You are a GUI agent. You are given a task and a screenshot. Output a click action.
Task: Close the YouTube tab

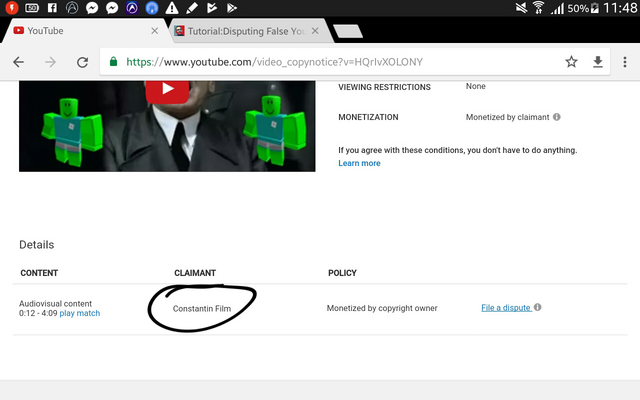coord(154,31)
